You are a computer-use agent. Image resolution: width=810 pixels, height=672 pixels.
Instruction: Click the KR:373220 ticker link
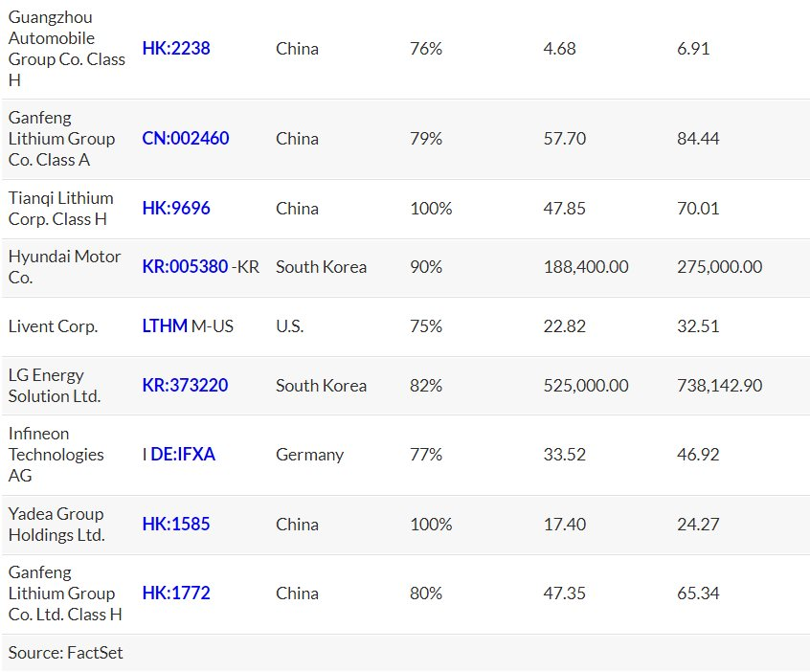pyautogui.click(x=186, y=386)
